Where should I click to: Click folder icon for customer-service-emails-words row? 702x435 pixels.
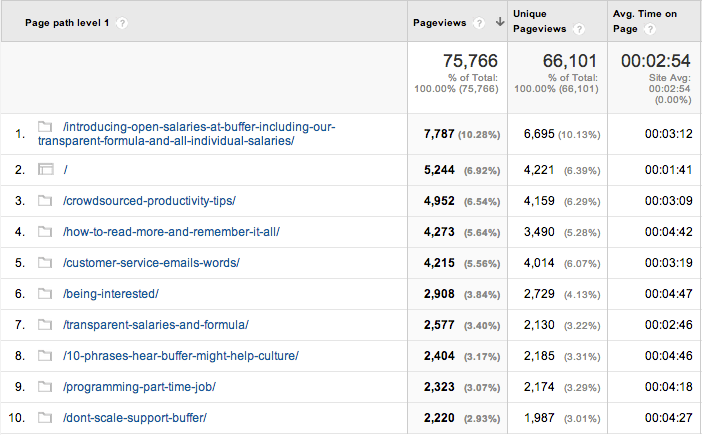45,262
